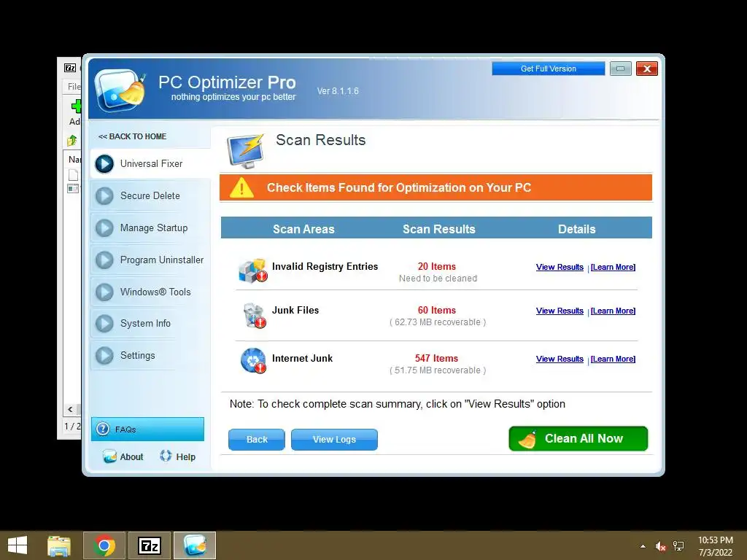Screen dimensions: 747x560
Task: Open Learn More for Invalid Registry Entries
Action: [613, 267]
